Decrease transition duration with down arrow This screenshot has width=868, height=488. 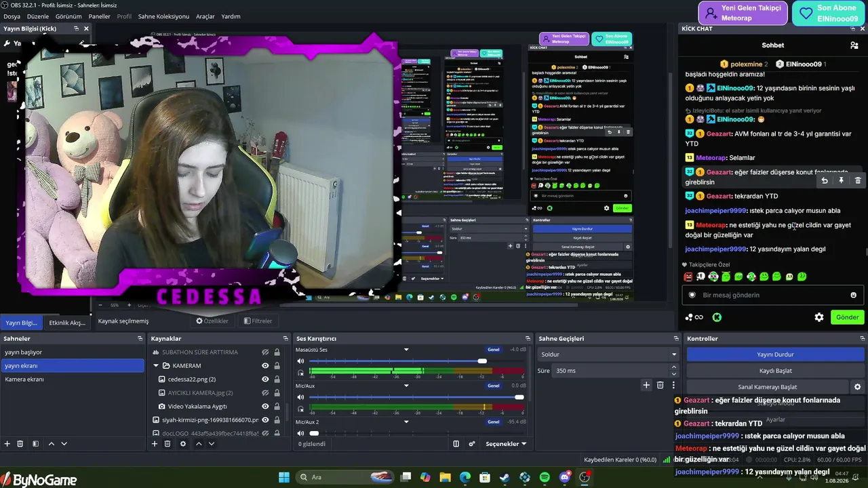(674, 374)
